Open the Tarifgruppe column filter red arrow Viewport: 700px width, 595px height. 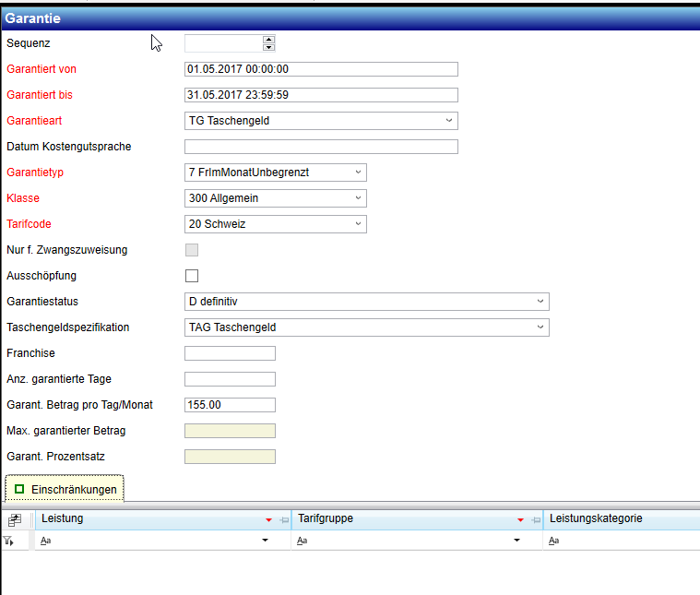pos(520,520)
